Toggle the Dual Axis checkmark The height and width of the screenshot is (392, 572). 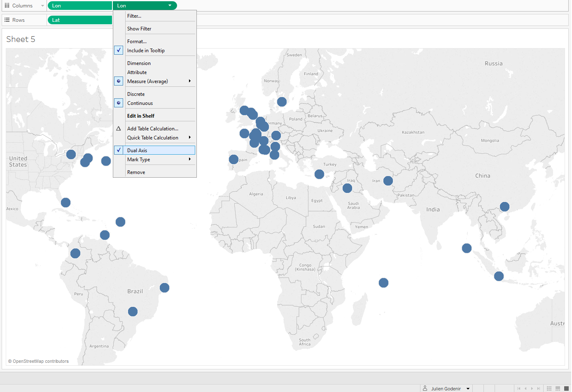coord(137,151)
